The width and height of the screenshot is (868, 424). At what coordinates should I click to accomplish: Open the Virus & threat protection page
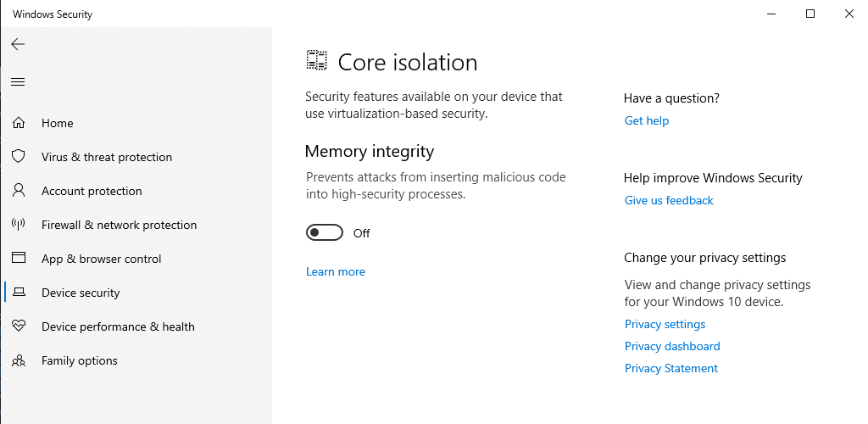point(107,157)
